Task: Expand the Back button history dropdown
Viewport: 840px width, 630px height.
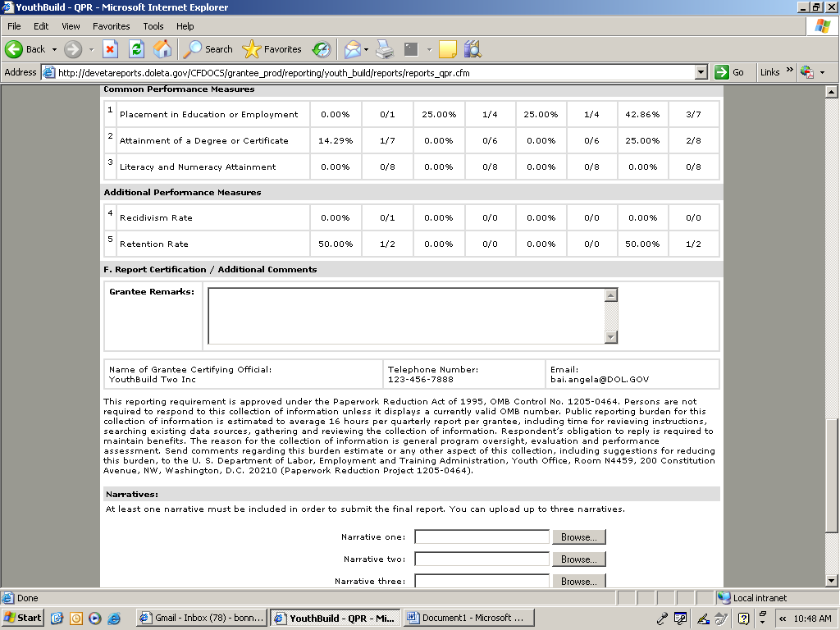Action: click(55, 49)
